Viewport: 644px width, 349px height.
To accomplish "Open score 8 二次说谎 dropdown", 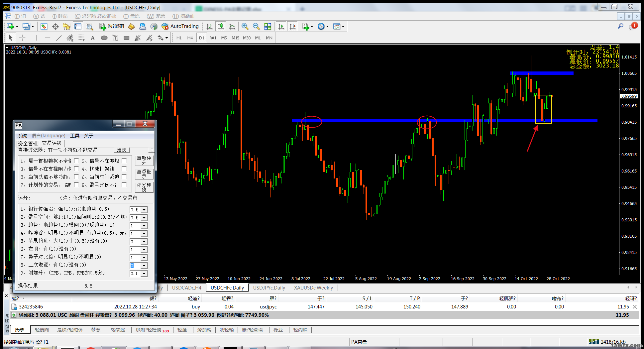I will click(144, 266).
